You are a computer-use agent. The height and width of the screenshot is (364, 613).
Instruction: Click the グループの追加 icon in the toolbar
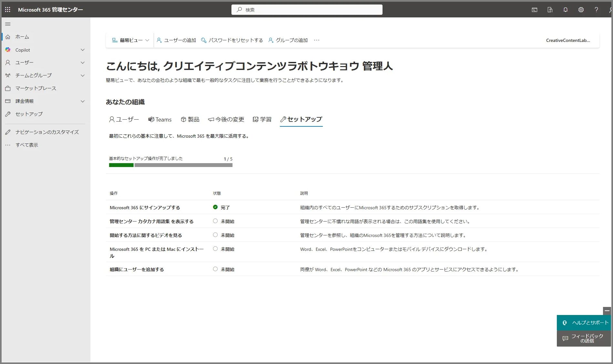(x=271, y=40)
